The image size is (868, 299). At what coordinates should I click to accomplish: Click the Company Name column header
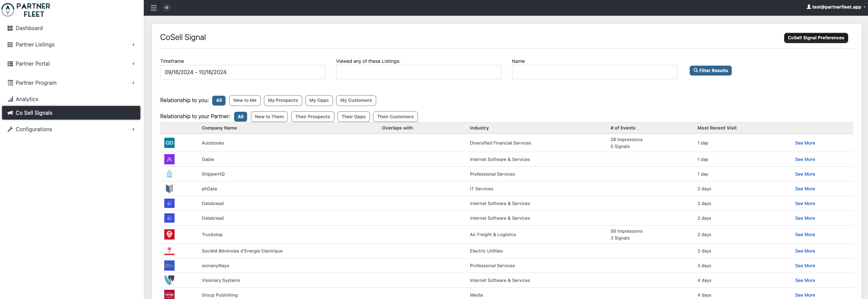click(219, 128)
